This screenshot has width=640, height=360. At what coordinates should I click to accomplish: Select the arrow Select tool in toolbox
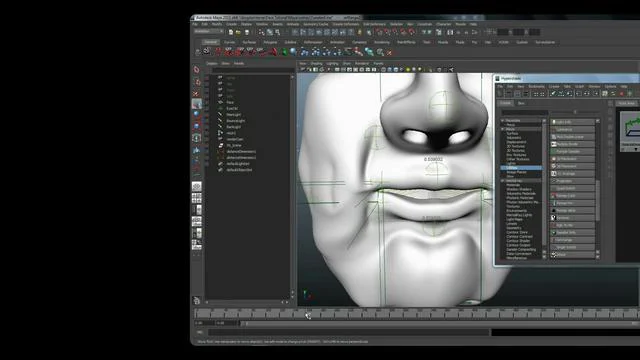196,69
